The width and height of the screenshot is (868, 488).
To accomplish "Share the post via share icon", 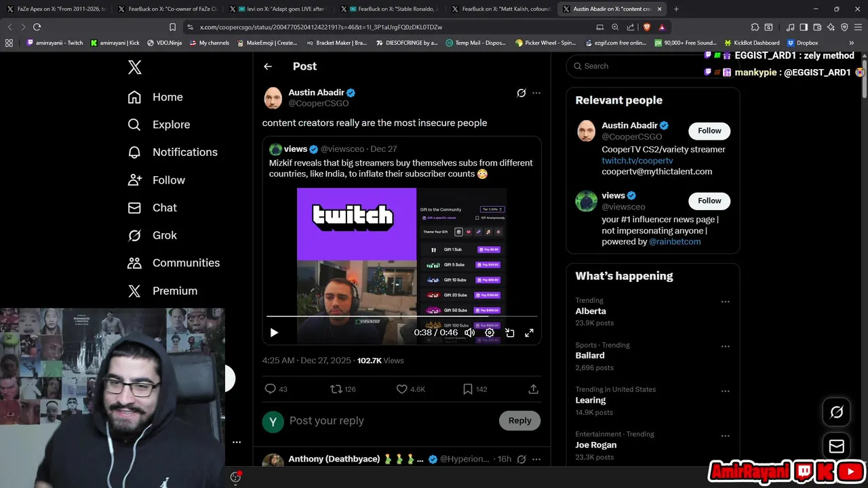I will click(534, 389).
